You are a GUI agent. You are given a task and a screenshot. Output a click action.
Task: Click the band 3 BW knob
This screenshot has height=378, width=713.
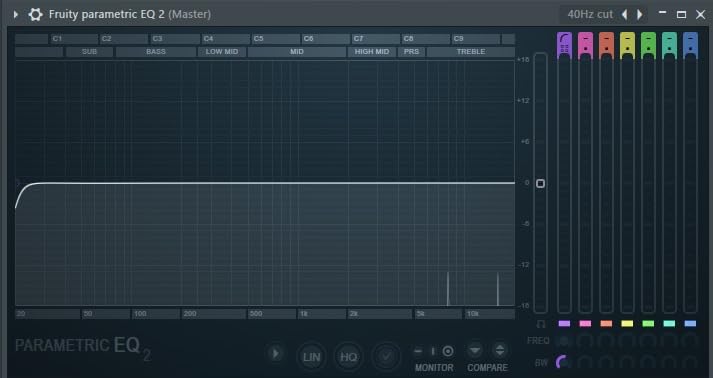point(606,362)
